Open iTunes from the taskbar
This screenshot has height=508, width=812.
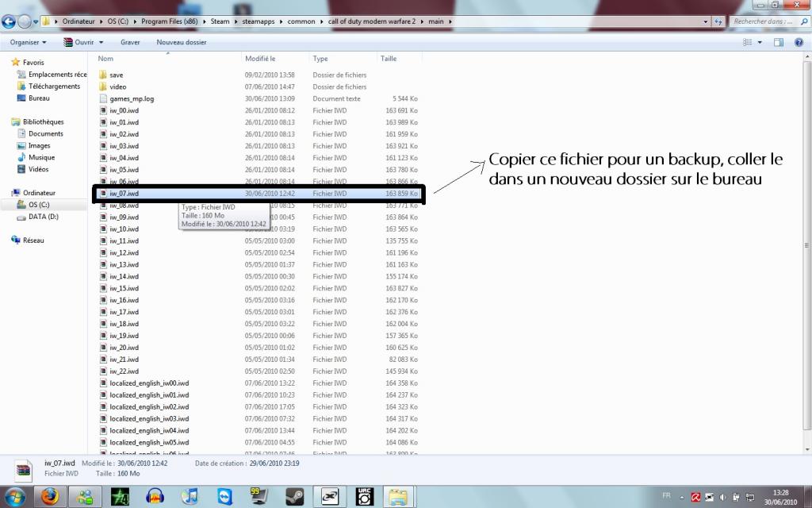(190, 497)
